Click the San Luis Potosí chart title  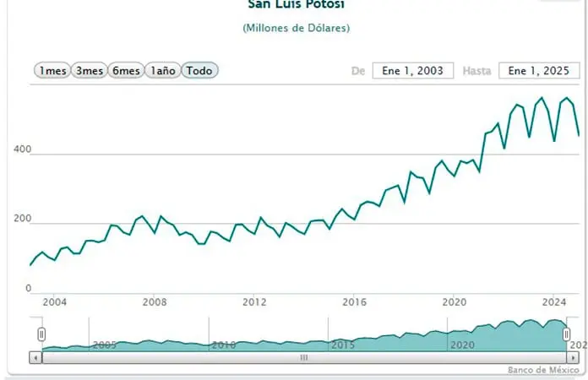[296, 5]
